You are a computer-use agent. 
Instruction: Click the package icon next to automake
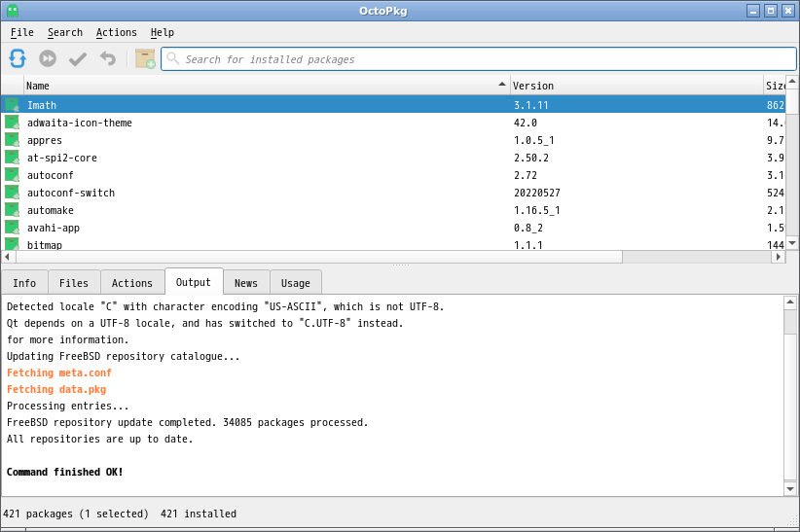point(13,210)
